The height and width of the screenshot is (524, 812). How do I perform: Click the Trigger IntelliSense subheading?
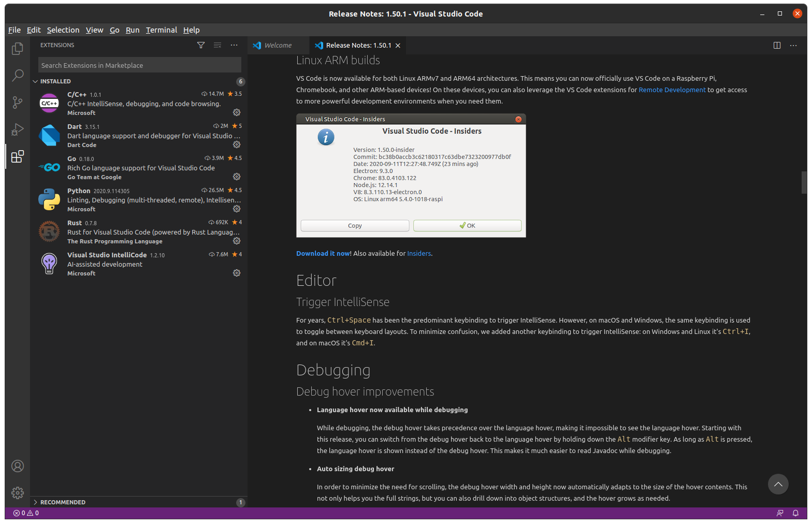(x=343, y=302)
